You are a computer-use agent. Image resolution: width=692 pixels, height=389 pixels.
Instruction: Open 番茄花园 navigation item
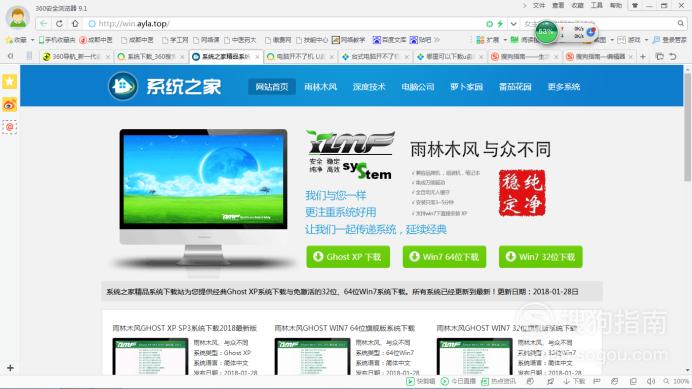(515, 87)
